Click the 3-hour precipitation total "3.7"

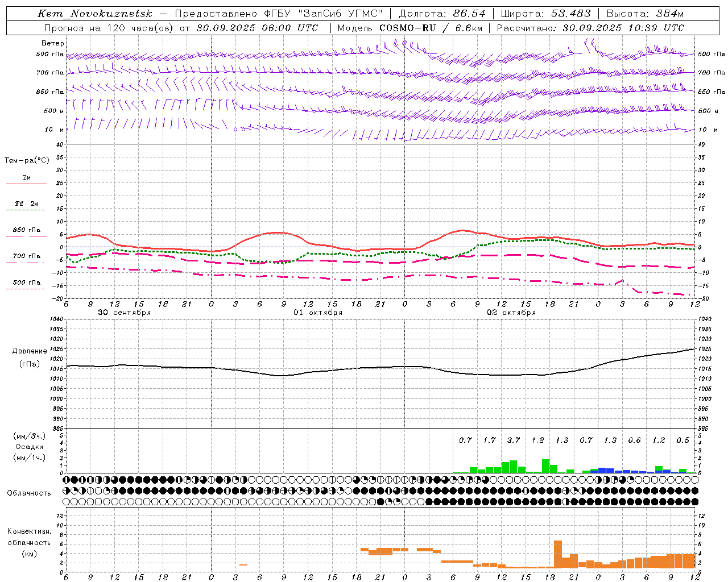click(514, 440)
